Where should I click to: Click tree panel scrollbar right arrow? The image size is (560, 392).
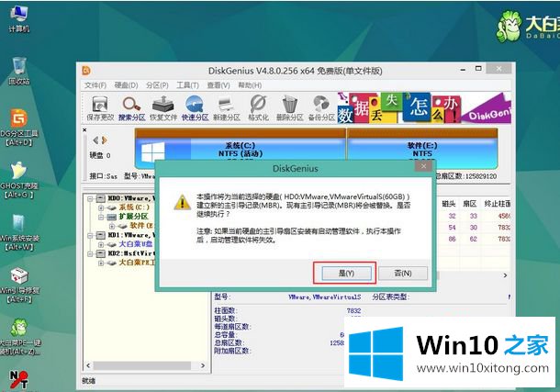click(203, 365)
